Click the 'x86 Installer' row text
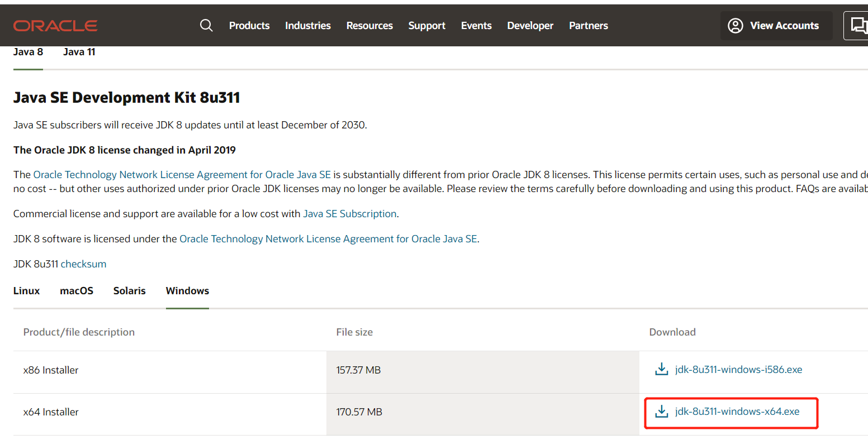Screen dimensions: 868x440 tap(51, 370)
